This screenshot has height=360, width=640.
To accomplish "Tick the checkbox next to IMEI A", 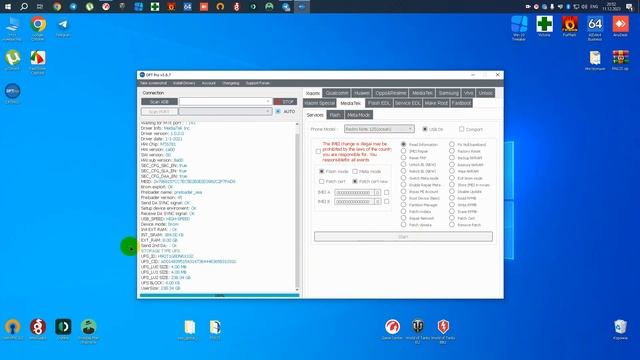I will [387, 192].
